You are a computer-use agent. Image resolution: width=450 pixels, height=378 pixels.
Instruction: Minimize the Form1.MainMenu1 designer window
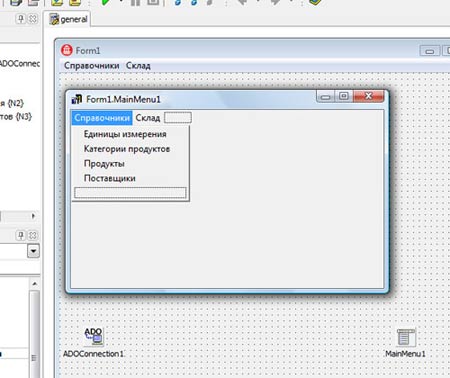pyautogui.click(x=326, y=97)
